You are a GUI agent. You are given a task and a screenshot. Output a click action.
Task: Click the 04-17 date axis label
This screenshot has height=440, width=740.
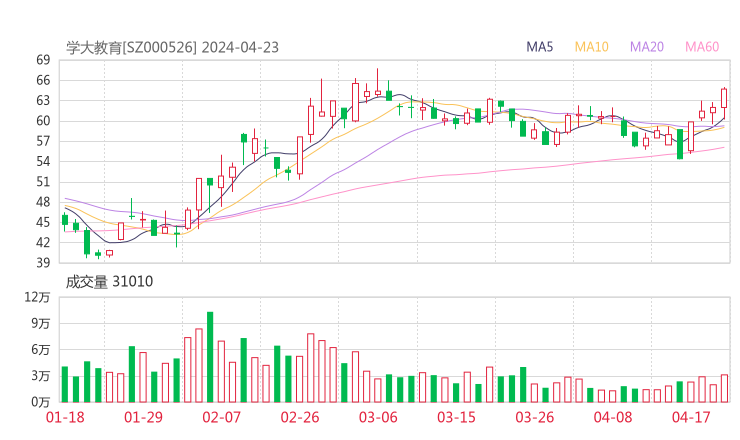(691, 417)
